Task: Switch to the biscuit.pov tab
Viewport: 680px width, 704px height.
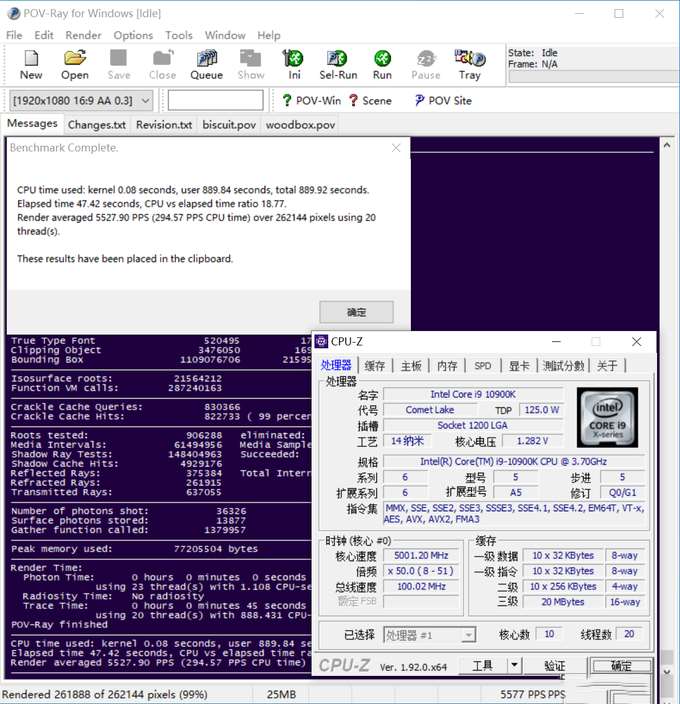Action: pos(229,125)
